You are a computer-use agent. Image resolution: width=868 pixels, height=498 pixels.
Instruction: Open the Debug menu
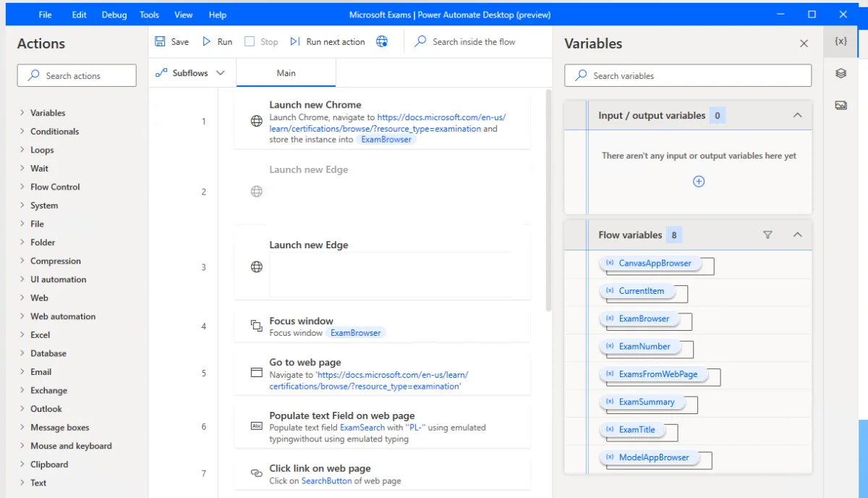coord(114,14)
